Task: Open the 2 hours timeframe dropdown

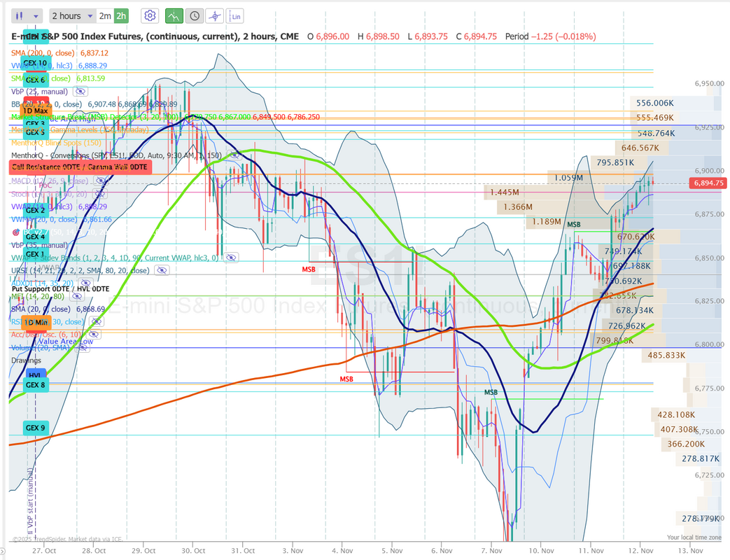Action: tap(71, 15)
